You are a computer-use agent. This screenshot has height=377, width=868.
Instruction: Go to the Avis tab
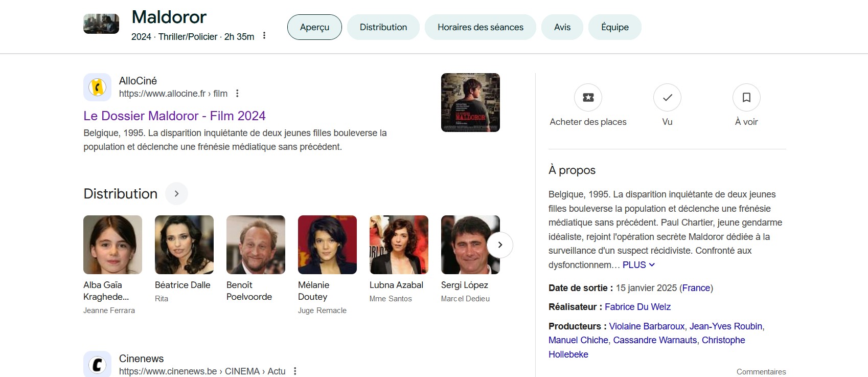tap(562, 27)
